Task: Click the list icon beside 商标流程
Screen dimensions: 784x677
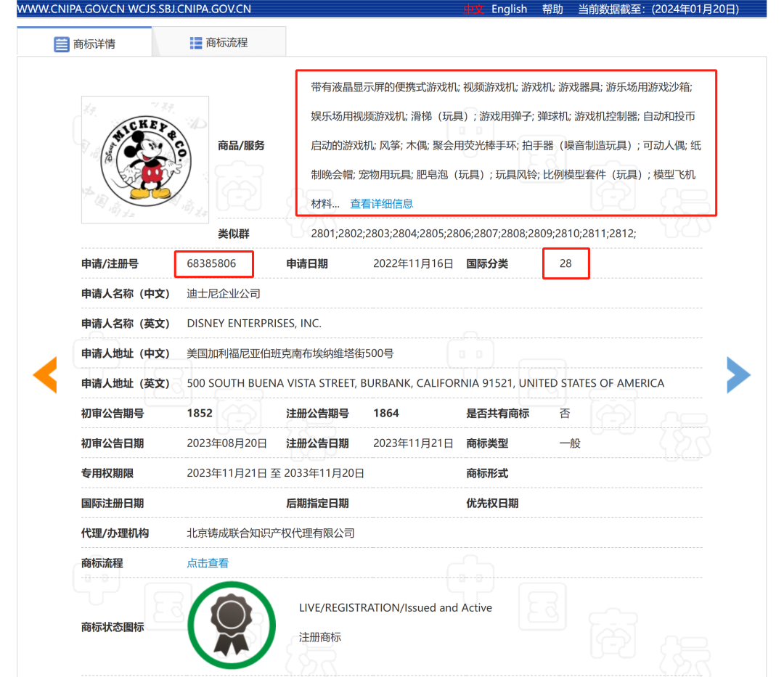Action: [196, 43]
